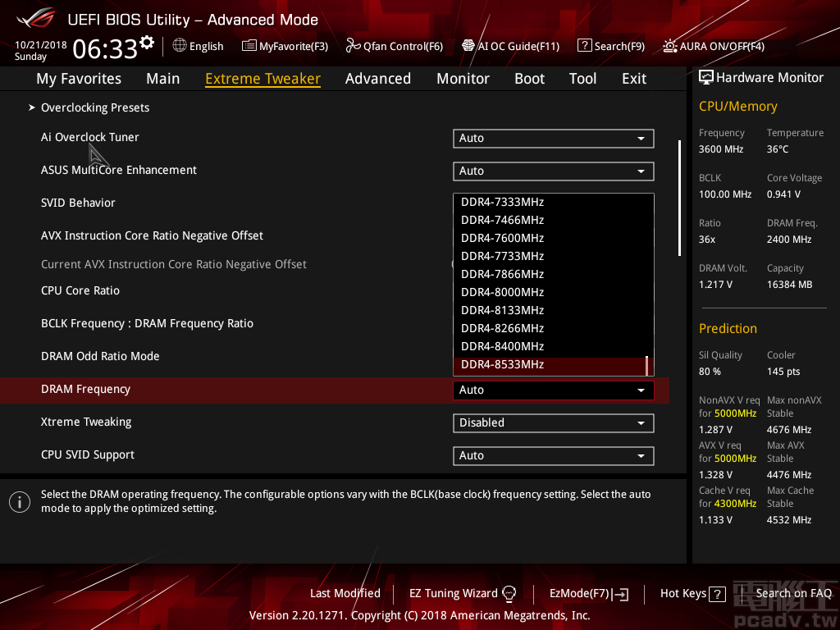Select AVX Instruction Core Ratio Negative Offset
840x630 pixels.
(x=152, y=235)
